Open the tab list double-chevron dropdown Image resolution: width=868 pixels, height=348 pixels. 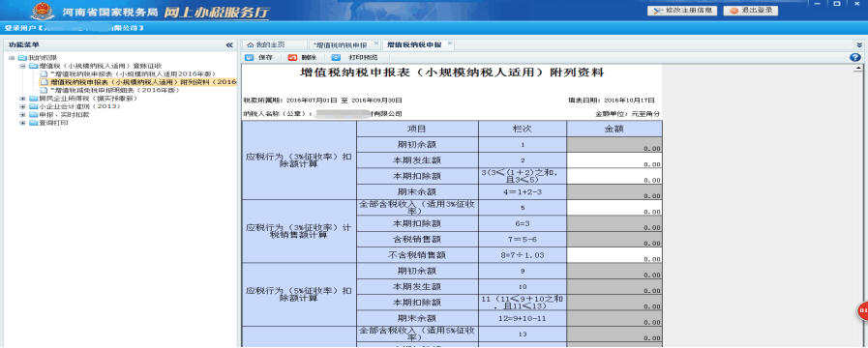tap(859, 44)
